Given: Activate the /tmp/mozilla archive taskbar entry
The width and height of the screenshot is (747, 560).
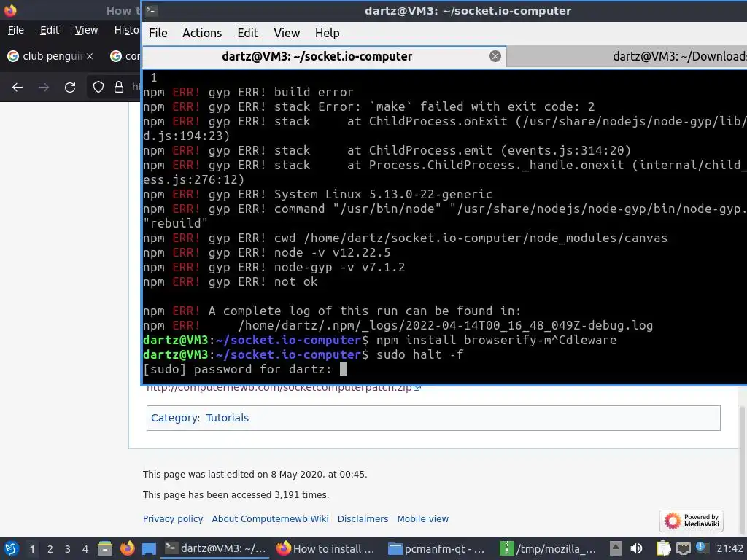Looking at the screenshot, I should [x=549, y=548].
